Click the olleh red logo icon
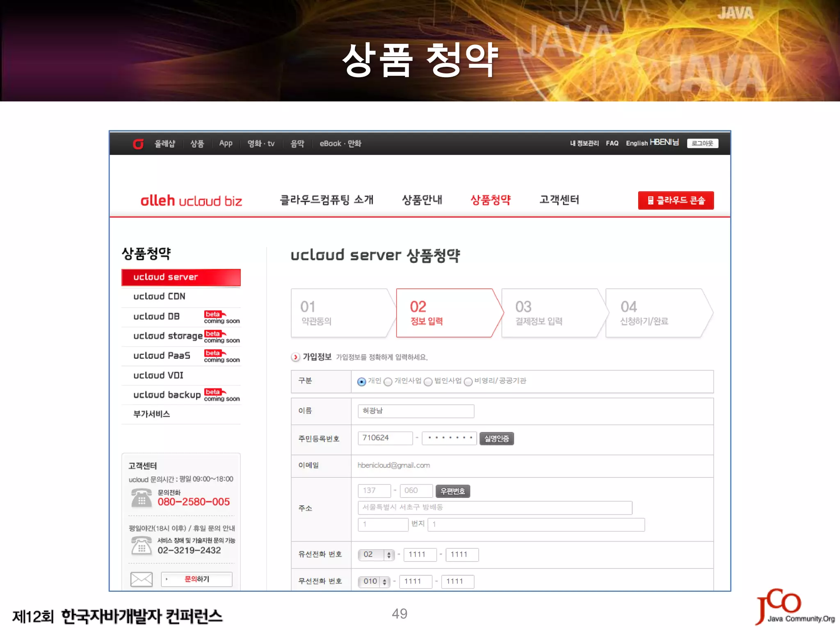The image size is (840, 630). [138, 144]
